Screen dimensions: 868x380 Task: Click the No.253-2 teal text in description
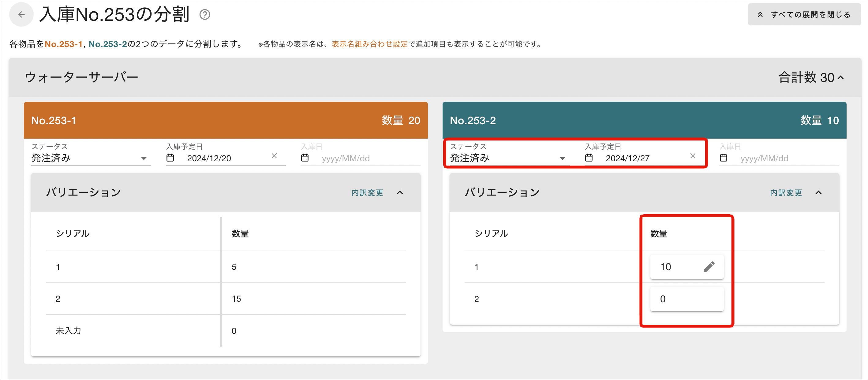click(108, 44)
